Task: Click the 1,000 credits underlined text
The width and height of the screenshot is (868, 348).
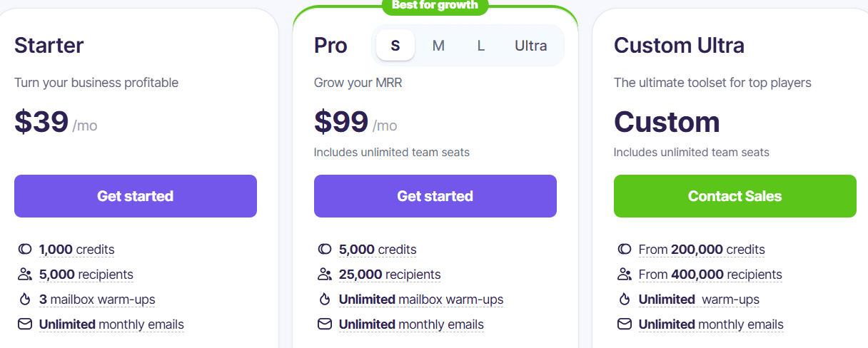Action: pos(77,250)
